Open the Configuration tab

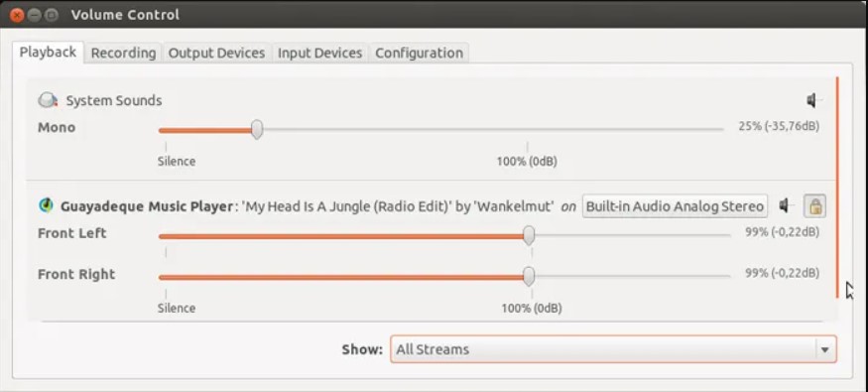click(x=419, y=54)
